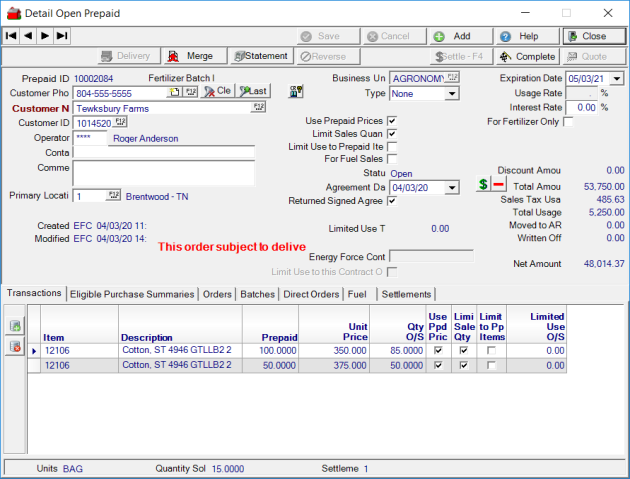
Task: Expand the Expiration Date dropdown
Action: point(616,78)
